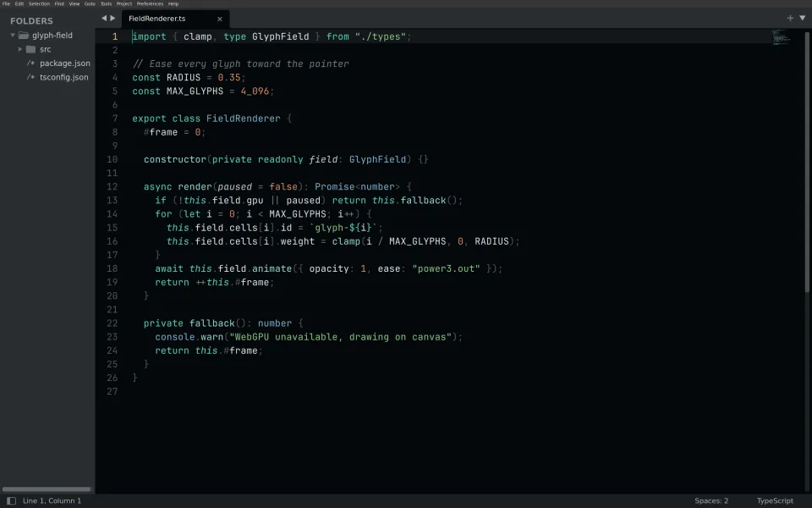
Task: Click the editor vertical scrollbar
Action: tap(808, 161)
